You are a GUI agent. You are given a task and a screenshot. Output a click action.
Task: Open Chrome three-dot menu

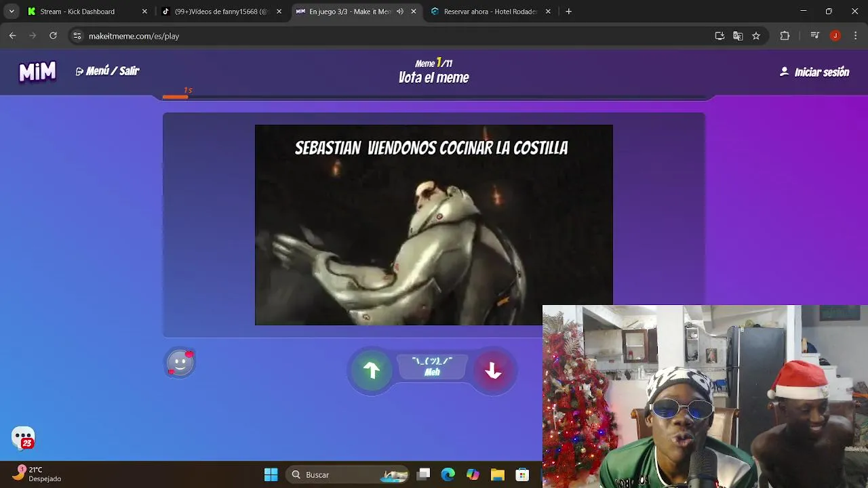(855, 36)
